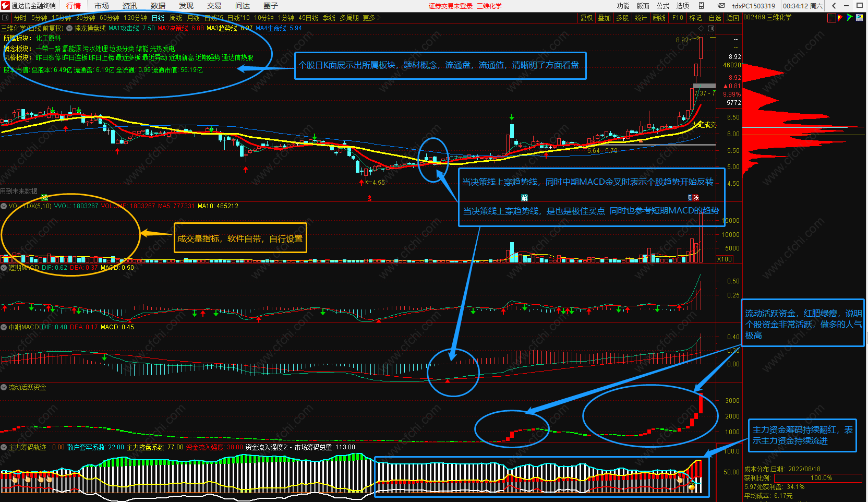Expand the 流动活跃资金 indicator dropdown
This screenshot has width=868, height=502.
4,387
